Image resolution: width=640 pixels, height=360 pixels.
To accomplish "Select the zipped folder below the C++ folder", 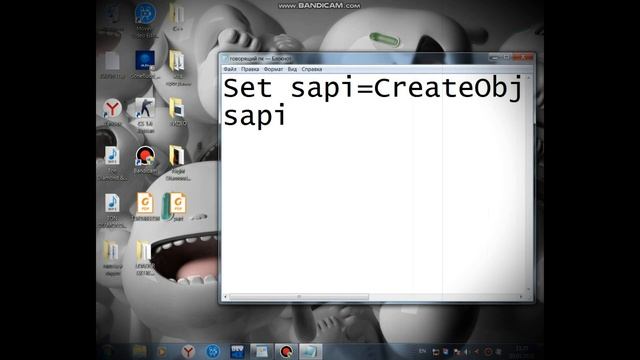I will coord(177,61).
